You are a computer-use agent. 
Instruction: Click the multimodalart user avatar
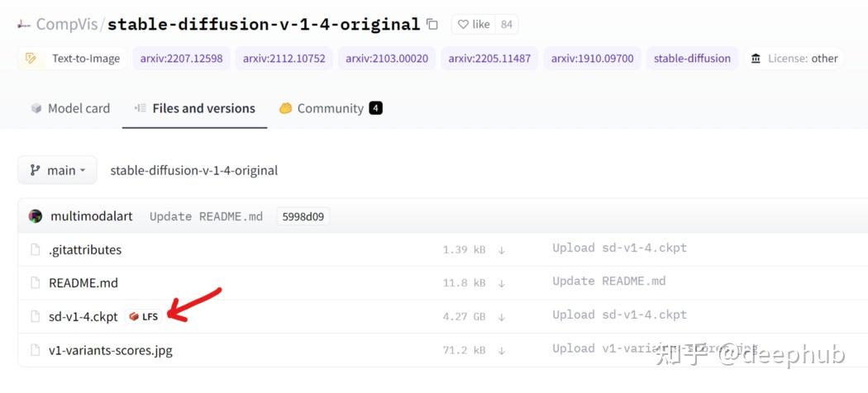[36, 216]
